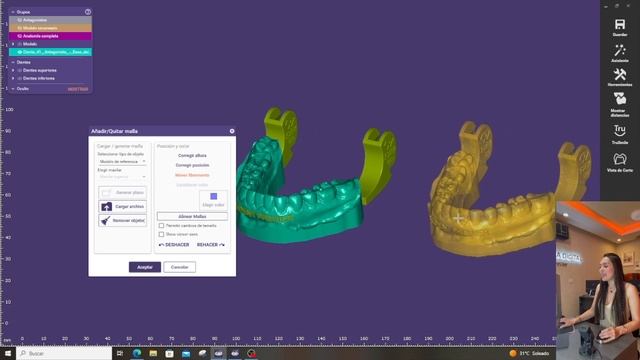Click DESHACER to undo
Image resolution: width=640 pixels, height=360 pixels.
(174, 244)
